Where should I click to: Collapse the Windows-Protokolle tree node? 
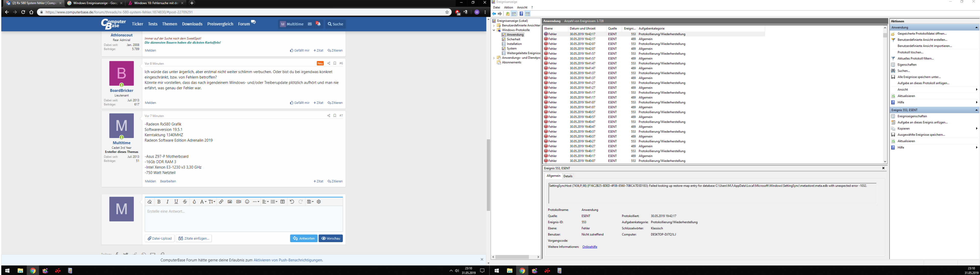click(494, 30)
